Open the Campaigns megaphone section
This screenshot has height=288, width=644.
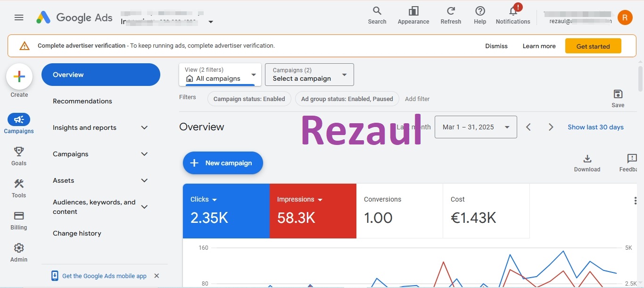pyautogui.click(x=19, y=124)
